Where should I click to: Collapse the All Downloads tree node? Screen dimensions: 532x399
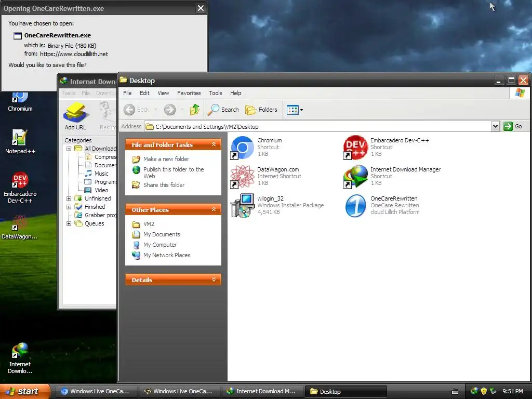pos(69,149)
